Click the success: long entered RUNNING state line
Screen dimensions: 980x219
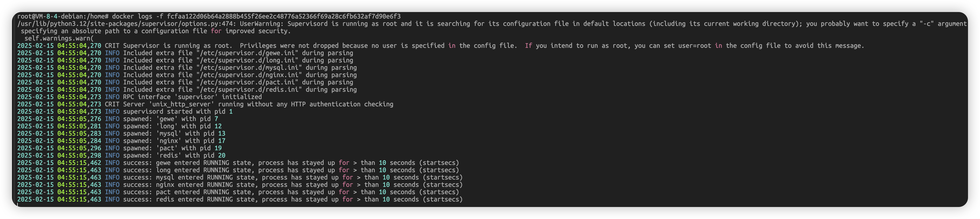(x=291, y=170)
